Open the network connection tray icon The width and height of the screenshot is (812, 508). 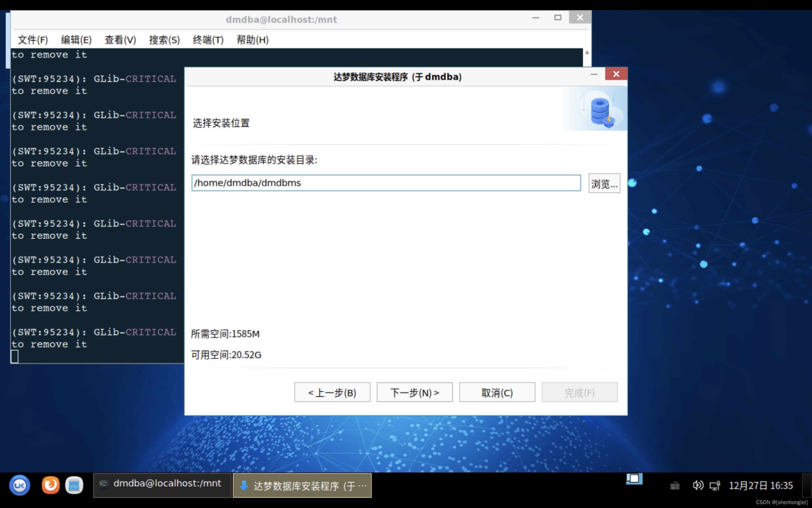pyautogui.click(x=715, y=485)
